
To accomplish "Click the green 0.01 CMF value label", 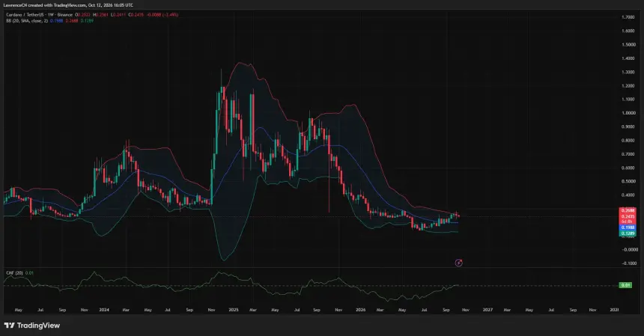I will [x=625, y=284].
